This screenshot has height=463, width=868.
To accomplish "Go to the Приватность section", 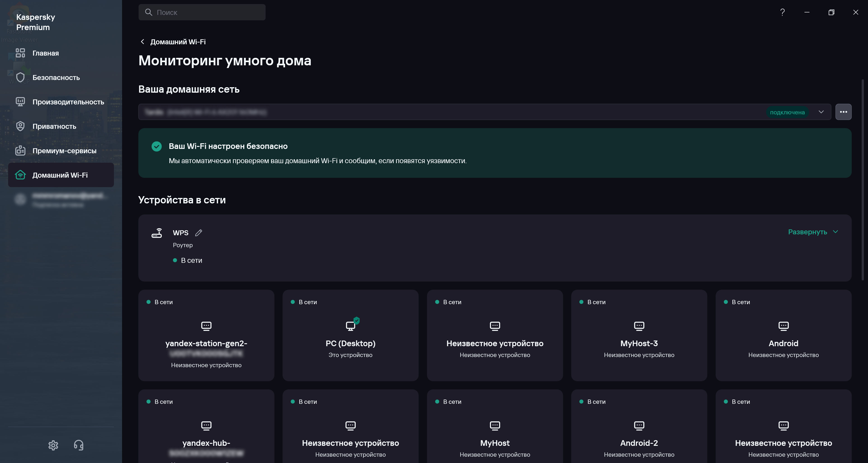I will point(54,127).
